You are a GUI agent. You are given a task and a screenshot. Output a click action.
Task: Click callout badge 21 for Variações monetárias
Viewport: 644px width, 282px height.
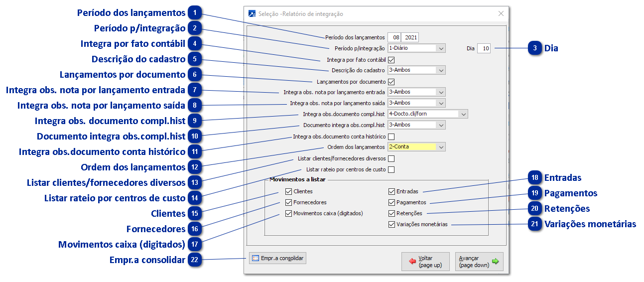(x=535, y=224)
